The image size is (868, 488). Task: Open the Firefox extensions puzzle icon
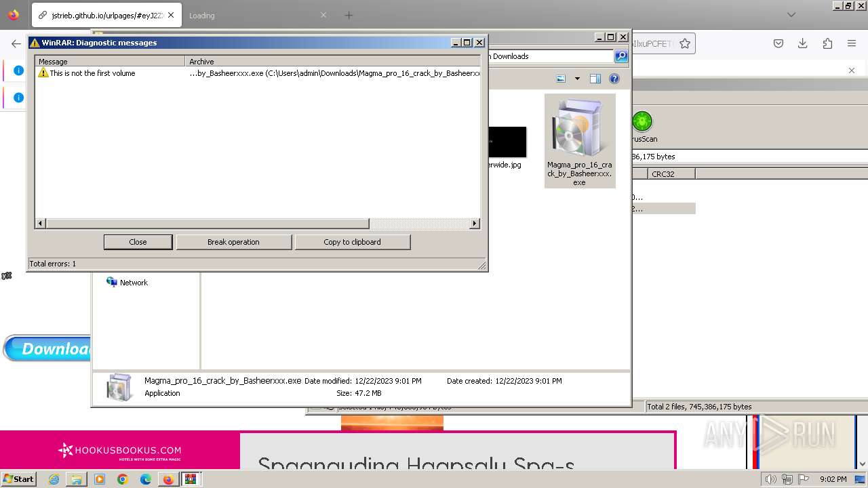pos(827,43)
